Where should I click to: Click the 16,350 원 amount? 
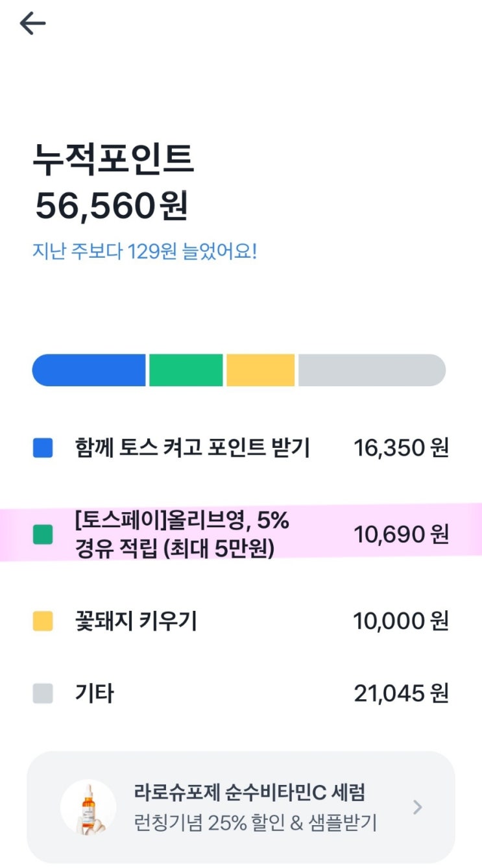click(401, 448)
